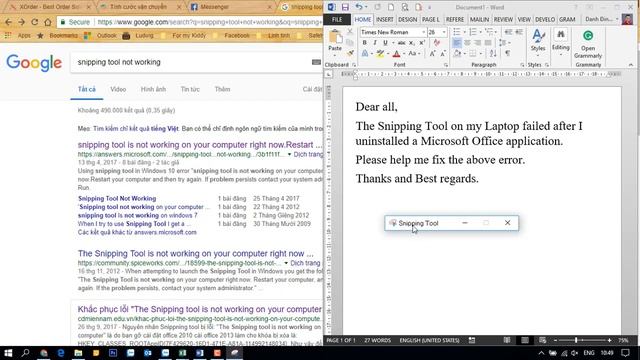This screenshot has height=360, width=640.
Task: Open the Paragraph dialog launcher
Action: point(522,65)
